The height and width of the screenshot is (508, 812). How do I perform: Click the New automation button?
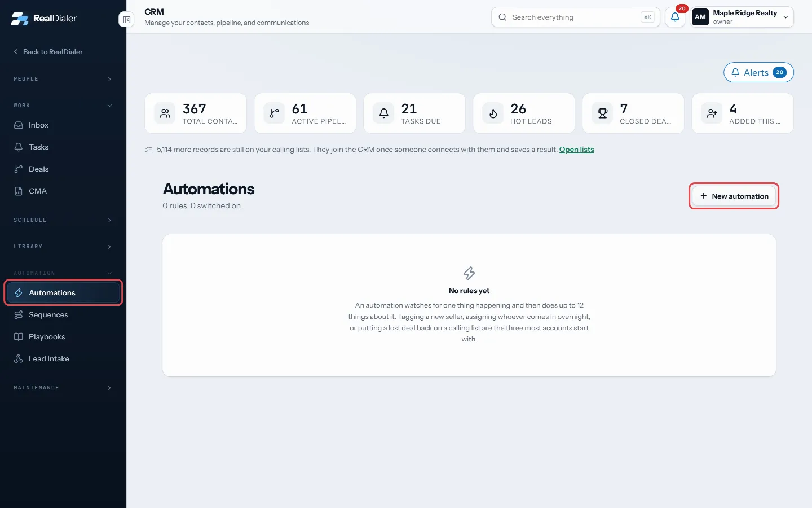pyautogui.click(x=734, y=196)
